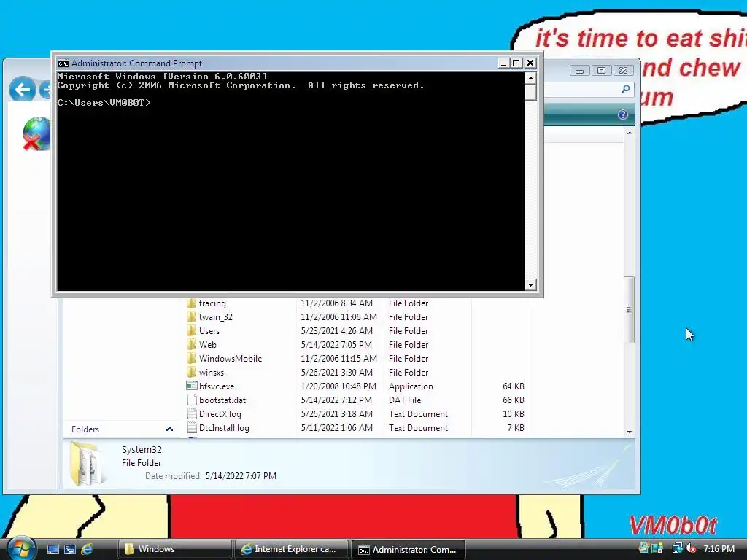Viewport: 747px width, 560px height.
Task: Click the Folders pane header label
Action: (x=85, y=429)
